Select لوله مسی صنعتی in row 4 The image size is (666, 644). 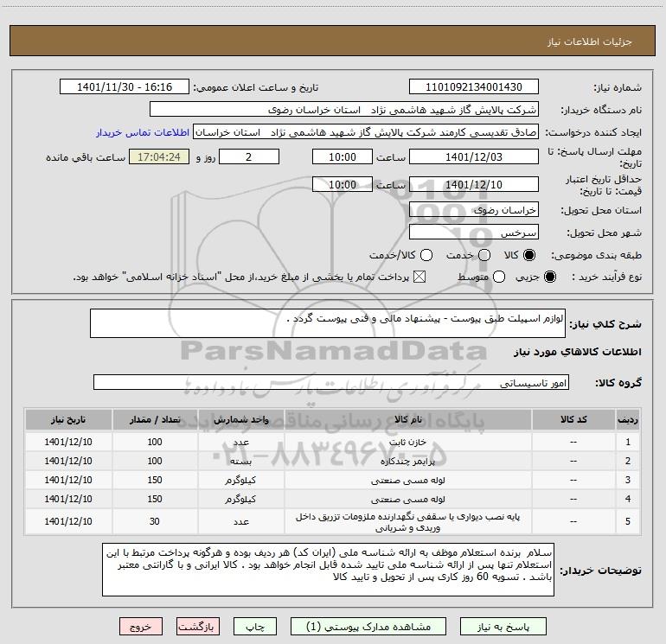coord(407,500)
